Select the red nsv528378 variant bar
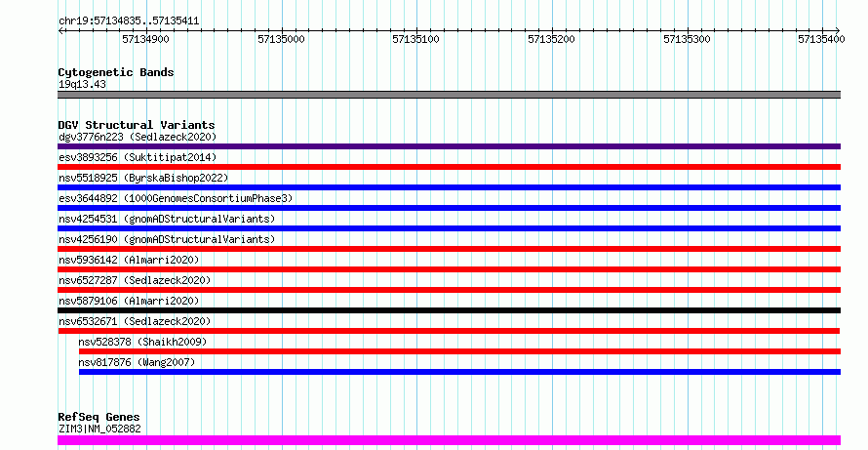Image resolution: width=868 pixels, height=450 pixels. [x=459, y=351]
